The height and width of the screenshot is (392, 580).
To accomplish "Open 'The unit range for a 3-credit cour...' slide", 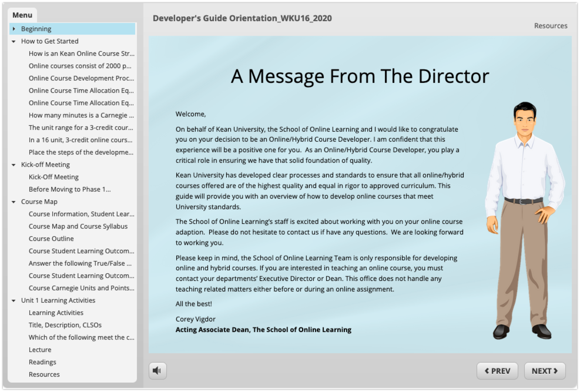I will click(x=81, y=128).
